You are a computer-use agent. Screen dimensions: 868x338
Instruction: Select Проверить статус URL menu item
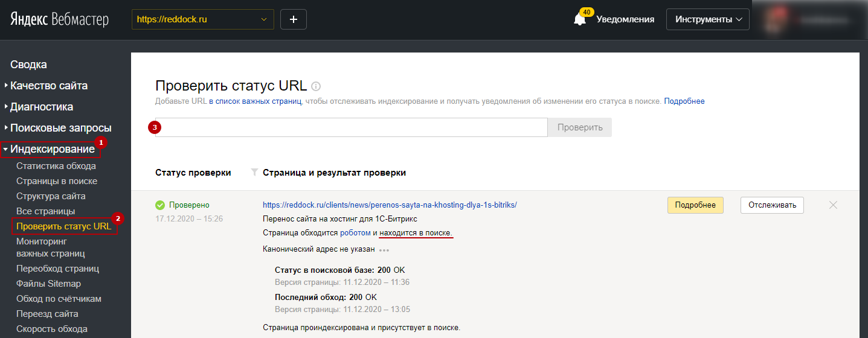(64, 226)
